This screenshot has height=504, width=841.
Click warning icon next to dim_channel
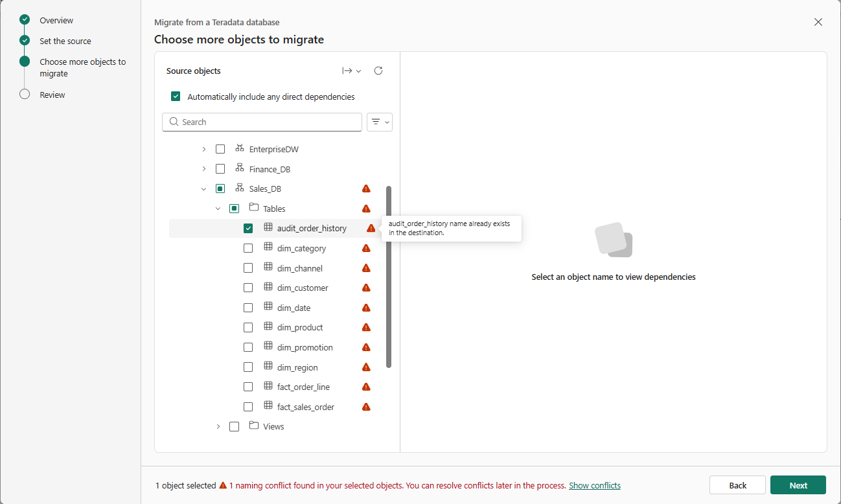[x=366, y=268]
